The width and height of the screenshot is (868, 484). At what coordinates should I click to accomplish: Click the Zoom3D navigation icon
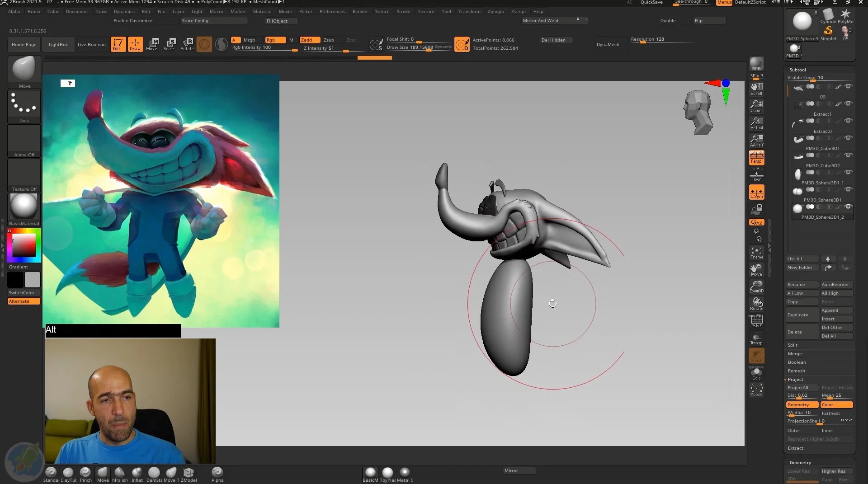tap(756, 287)
